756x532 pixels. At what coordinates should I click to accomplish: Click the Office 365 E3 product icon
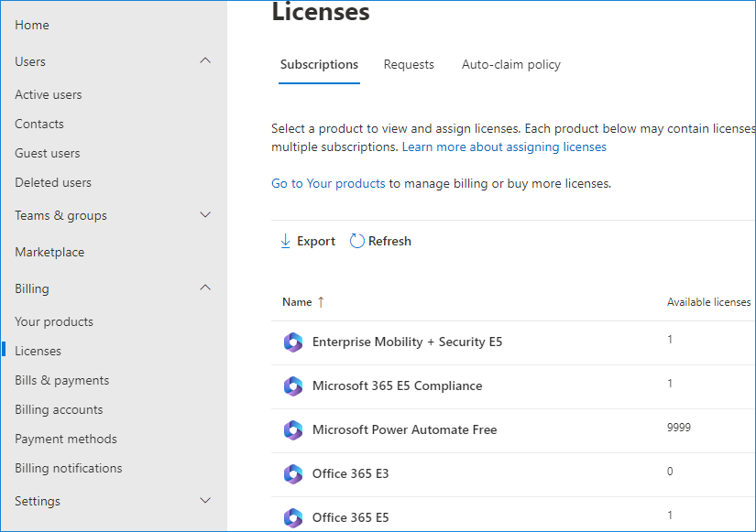(292, 474)
